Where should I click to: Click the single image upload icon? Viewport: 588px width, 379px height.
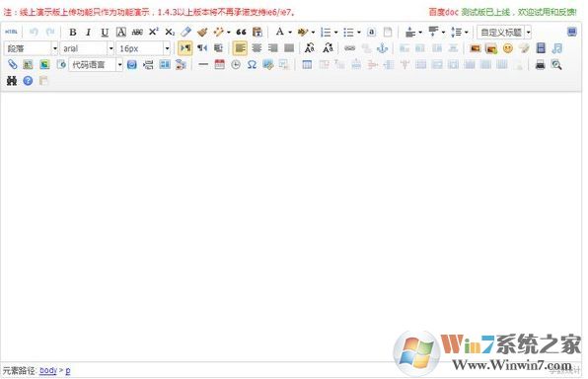click(x=476, y=48)
